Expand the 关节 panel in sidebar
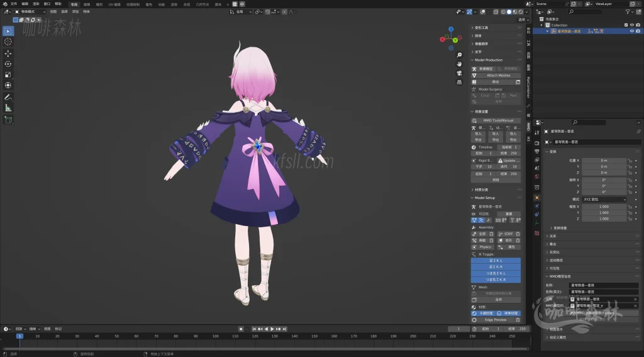Image resolution: width=644 pixels, height=357 pixels. (478, 52)
